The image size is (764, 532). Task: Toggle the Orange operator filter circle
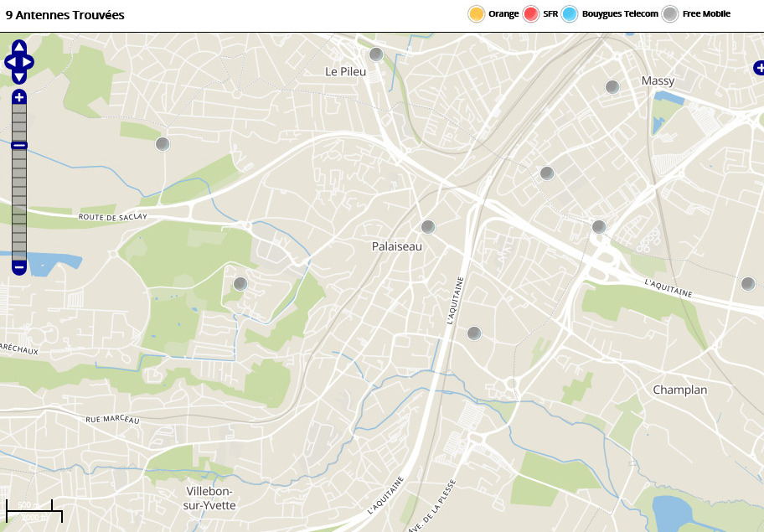[x=477, y=14]
